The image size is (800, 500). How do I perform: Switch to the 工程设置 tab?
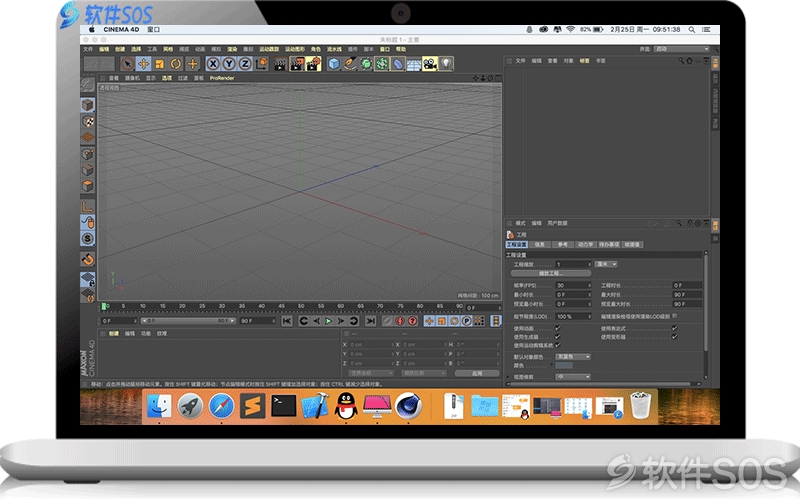(x=516, y=245)
